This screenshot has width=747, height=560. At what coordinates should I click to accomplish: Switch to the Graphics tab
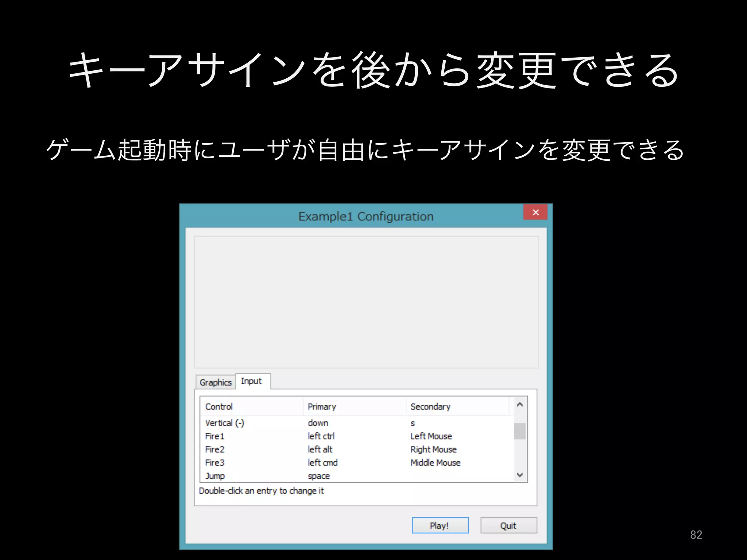tap(216, 382)
